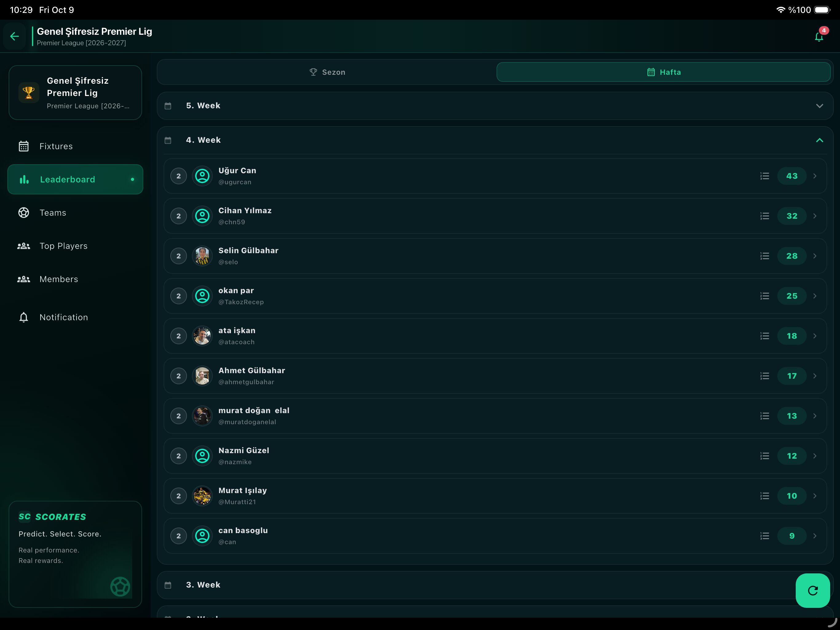This screenshot has height=630, width=840.
Task: Click the calendar icon beside 5. Week
Action: (x=168, y=106)
